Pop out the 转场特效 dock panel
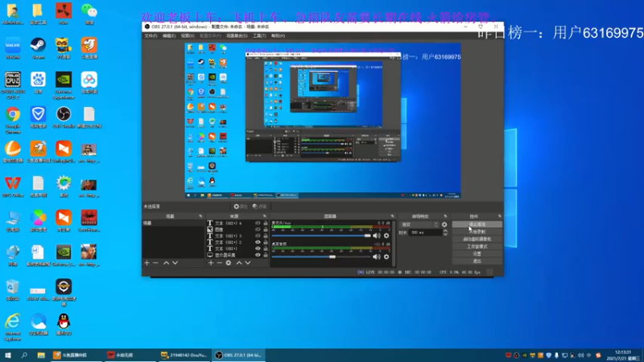This screenshot has height=362, width=644. (446, 216)
